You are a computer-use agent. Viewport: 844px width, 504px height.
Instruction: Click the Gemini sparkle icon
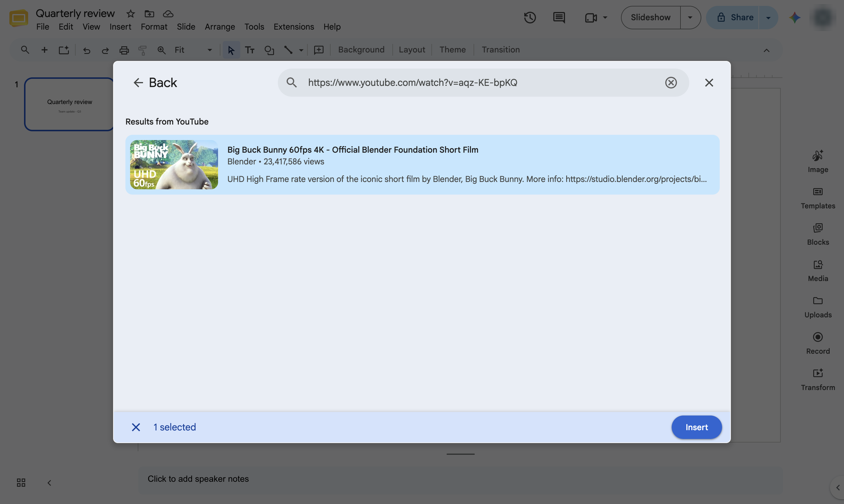click(794, 17)
